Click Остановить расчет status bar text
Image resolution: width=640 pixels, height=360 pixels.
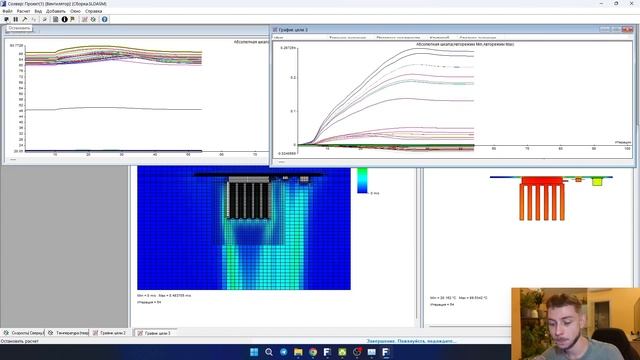pos(20,341)
